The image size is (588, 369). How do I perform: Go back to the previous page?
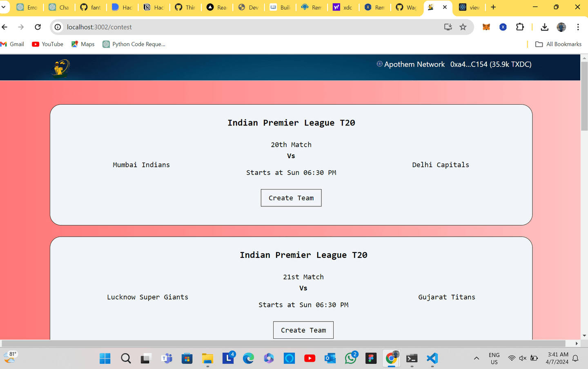(x=5, y=27)
